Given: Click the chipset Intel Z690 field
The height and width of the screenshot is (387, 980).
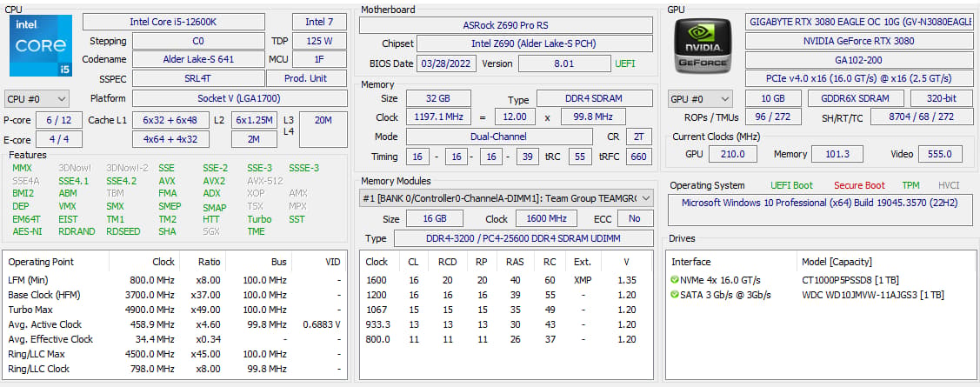Looking at the screenshot, I should 535,43.
